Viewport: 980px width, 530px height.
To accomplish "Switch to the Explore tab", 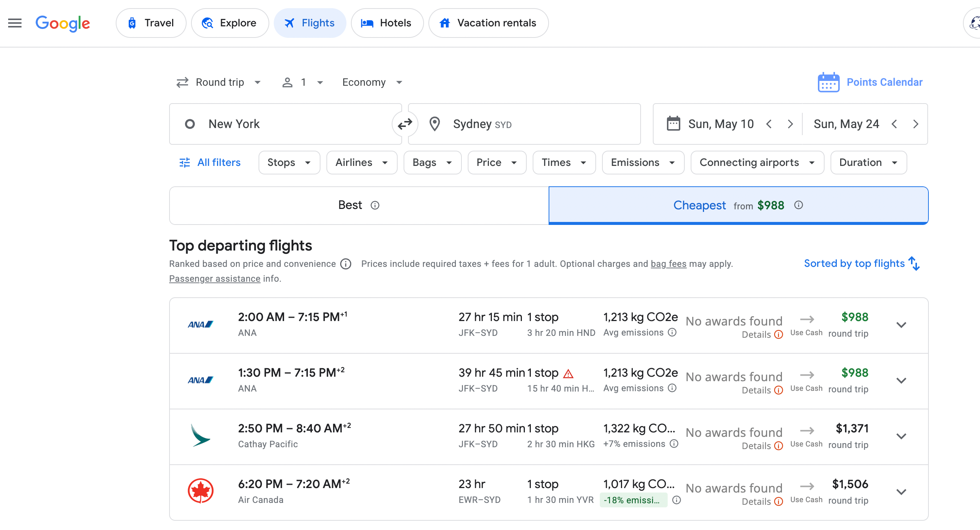I will pos(230,23).
